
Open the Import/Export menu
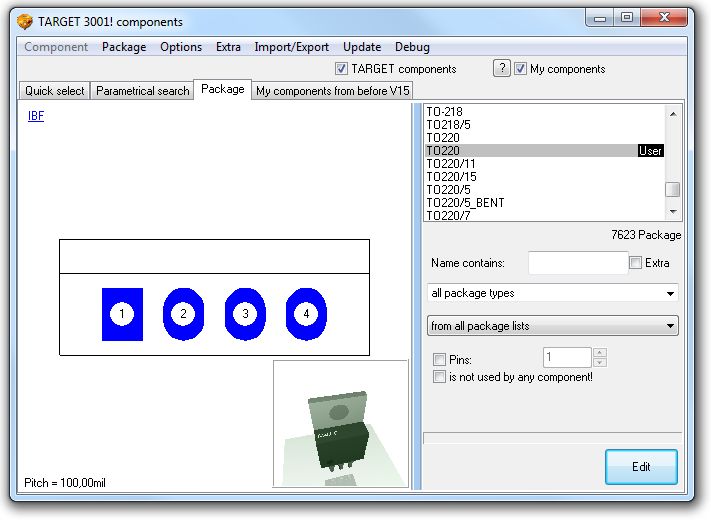coord(291,47)
